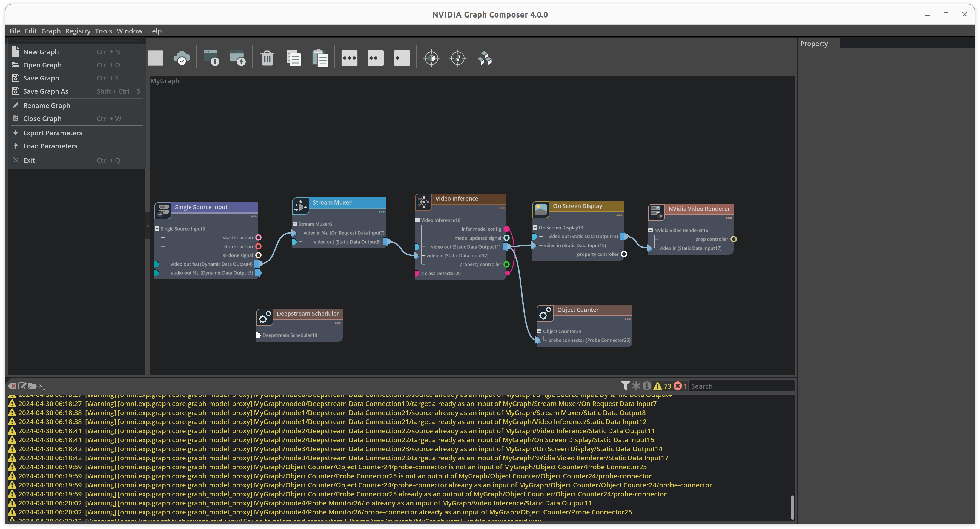Click the three-dots node expansion icon

tap(349, 58)
